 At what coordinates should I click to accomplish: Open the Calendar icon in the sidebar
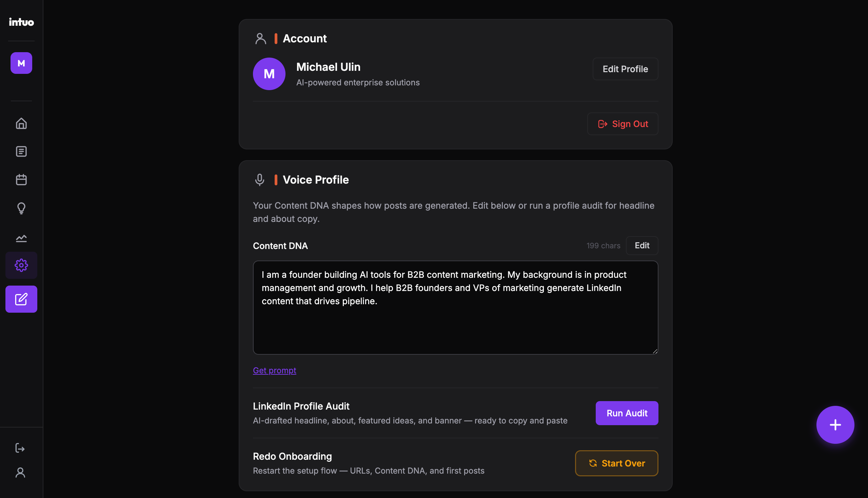pos(21,179)
